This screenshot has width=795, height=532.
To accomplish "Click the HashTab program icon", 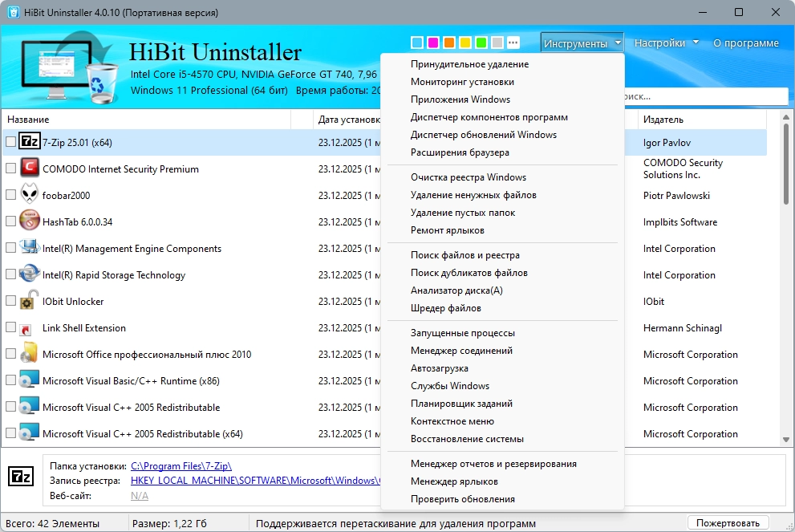I will [x=30, y=221].
